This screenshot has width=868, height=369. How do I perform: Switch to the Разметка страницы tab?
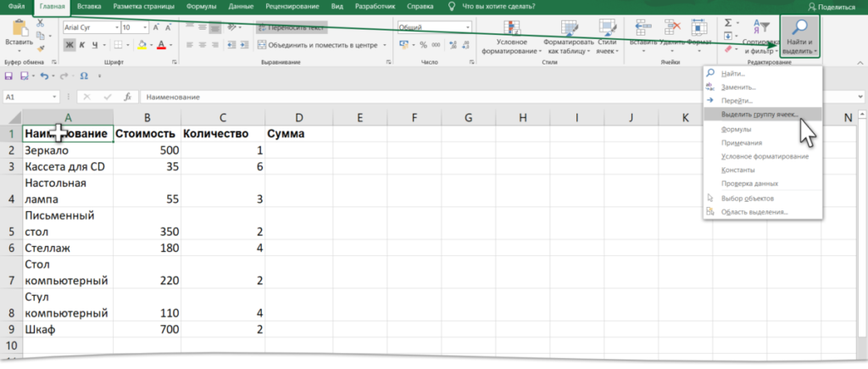coord(143,7)
